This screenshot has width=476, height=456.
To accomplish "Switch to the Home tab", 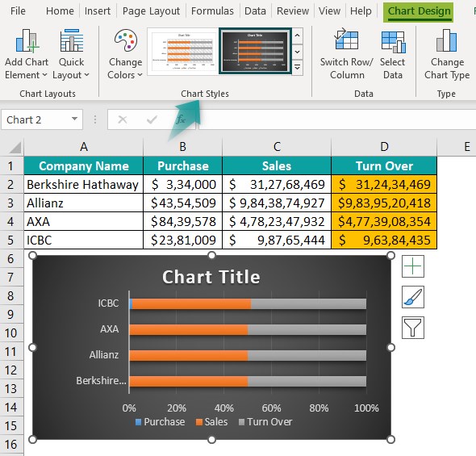I will pyautogui.click(x=60, y=11).
